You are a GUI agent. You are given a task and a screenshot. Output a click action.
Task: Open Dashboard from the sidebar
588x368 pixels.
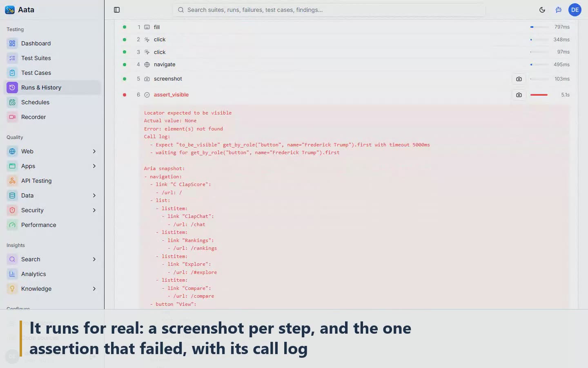52,43
